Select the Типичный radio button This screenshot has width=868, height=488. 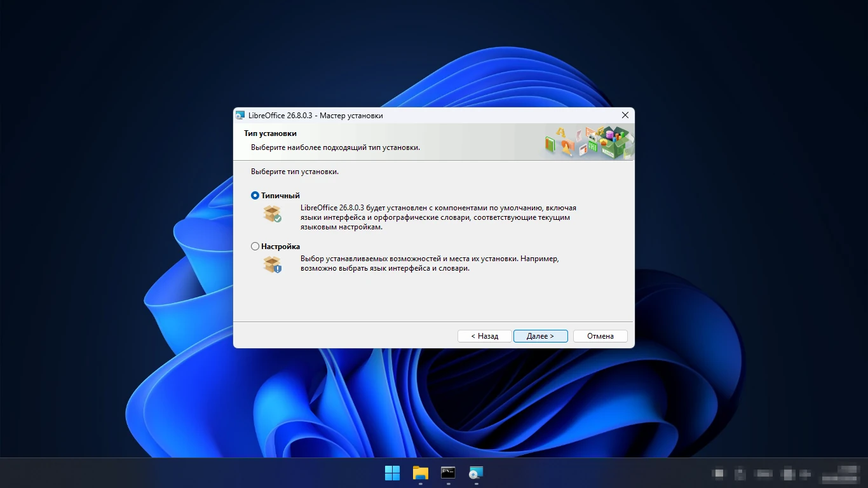255,196
